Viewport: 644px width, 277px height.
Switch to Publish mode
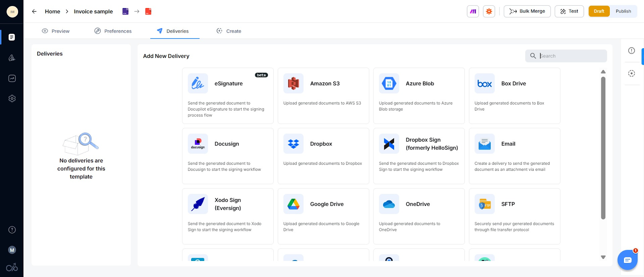[623, 11]
